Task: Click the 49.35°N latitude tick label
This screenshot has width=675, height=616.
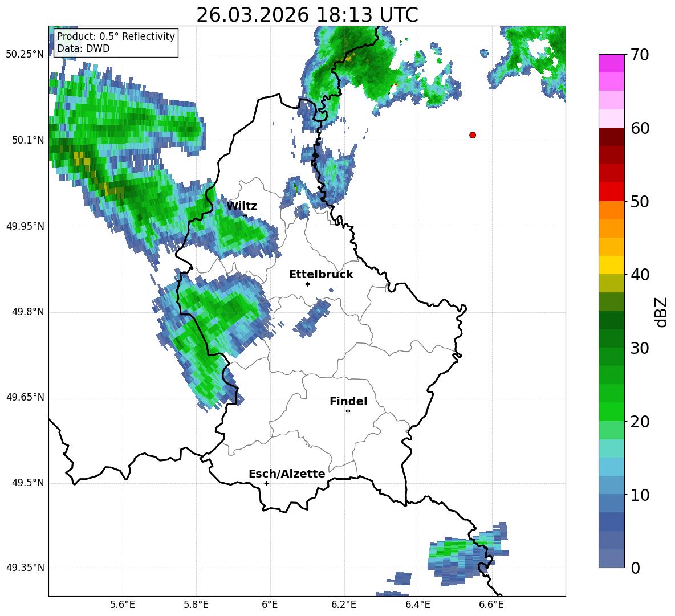Action: pyautogui.click(x=25, y=568)
